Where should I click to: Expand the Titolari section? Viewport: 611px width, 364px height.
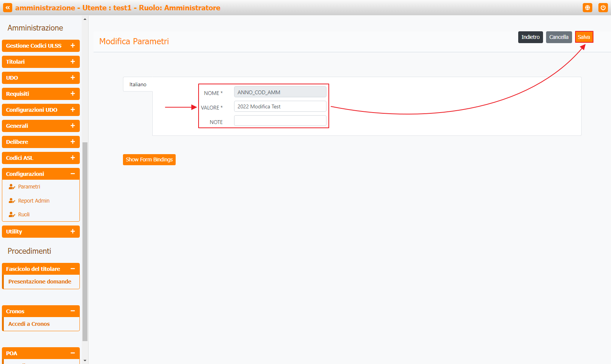(73, 62)
